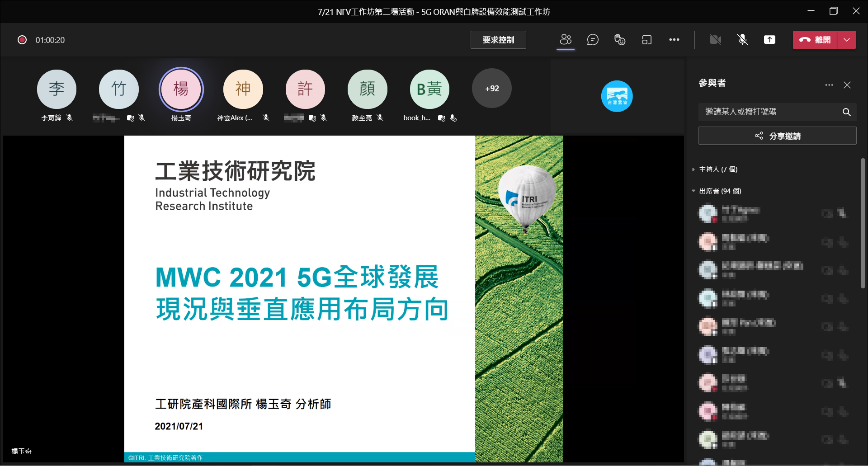This screenshot has height=466, width=868.
Task: Click 神雲Alex muted mic icon
Action: point(266,118)
